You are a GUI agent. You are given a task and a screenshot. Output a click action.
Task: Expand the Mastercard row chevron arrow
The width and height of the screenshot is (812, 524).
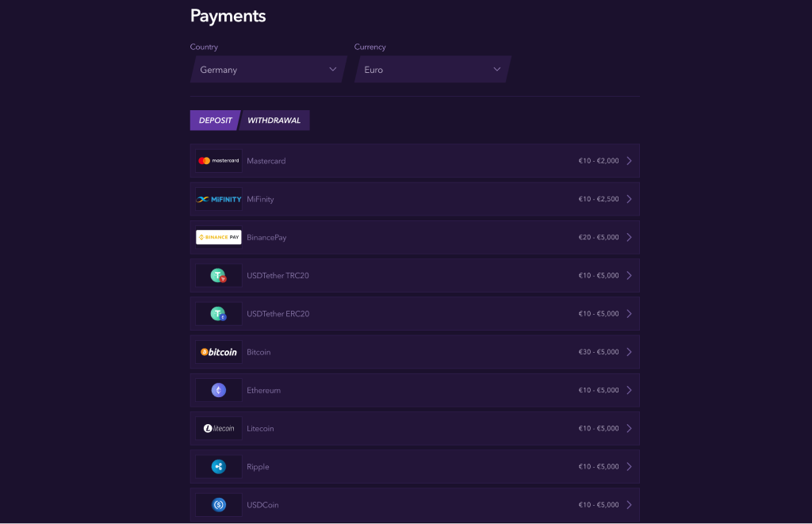coord(629,161)
